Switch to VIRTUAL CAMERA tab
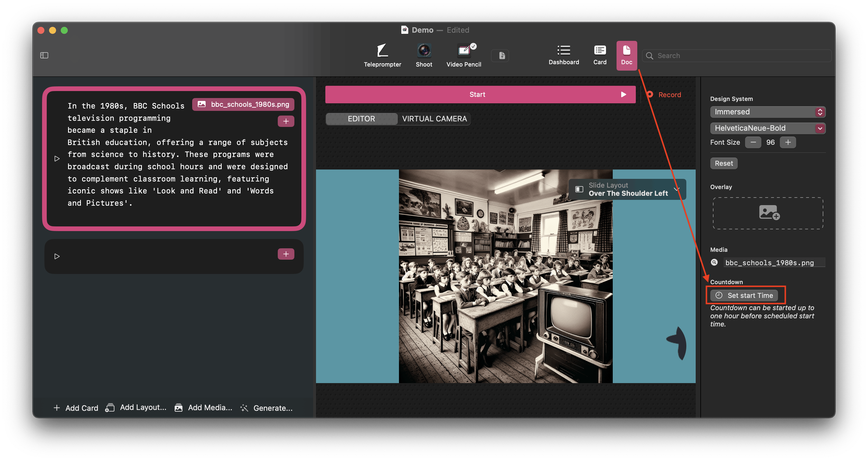 [x=434, y=119]
